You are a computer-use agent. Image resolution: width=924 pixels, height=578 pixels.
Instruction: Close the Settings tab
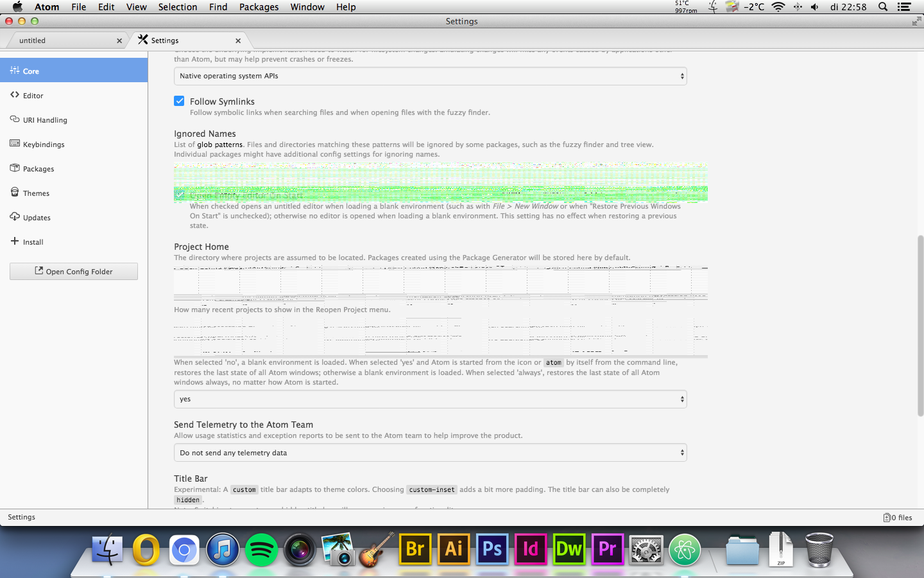(238, 40)
